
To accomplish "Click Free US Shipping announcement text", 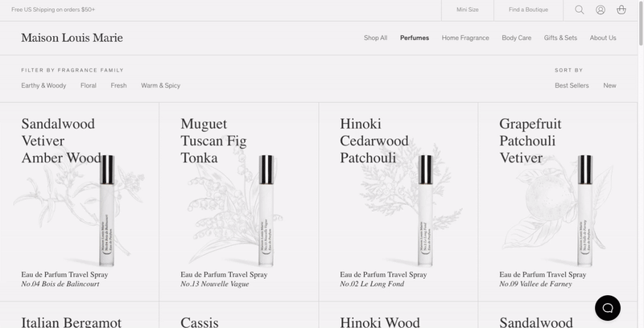I will coord(53,10).
